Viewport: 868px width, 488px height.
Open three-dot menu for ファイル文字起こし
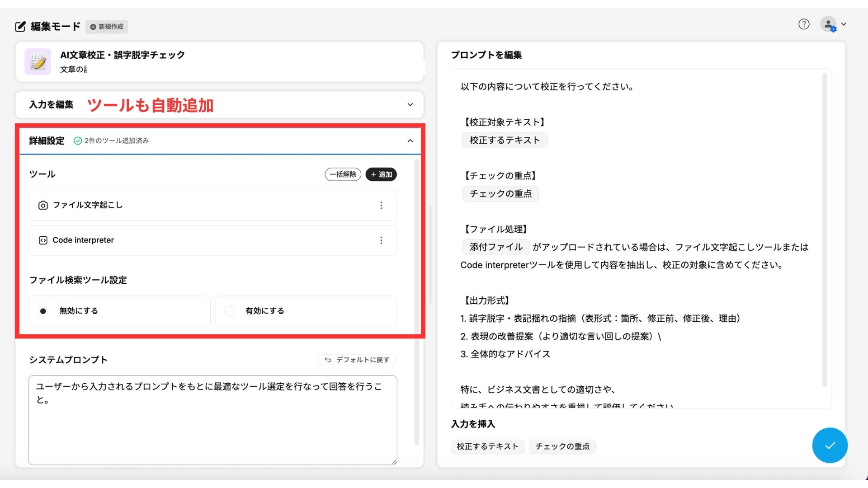381,205
